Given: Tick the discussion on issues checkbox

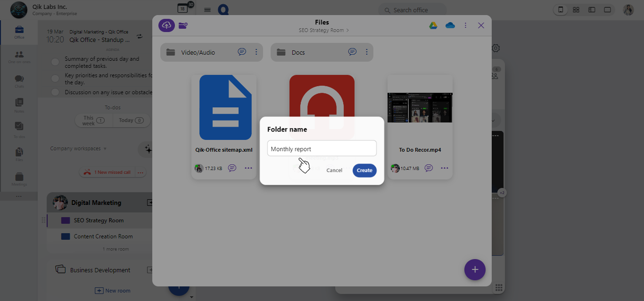Looking at the screenshot, I should [55, 91].
